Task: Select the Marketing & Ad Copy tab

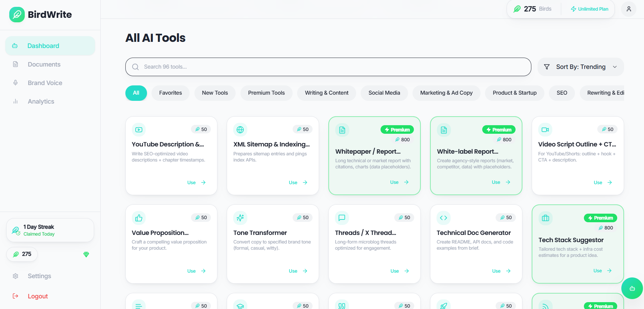Action: 447,93
